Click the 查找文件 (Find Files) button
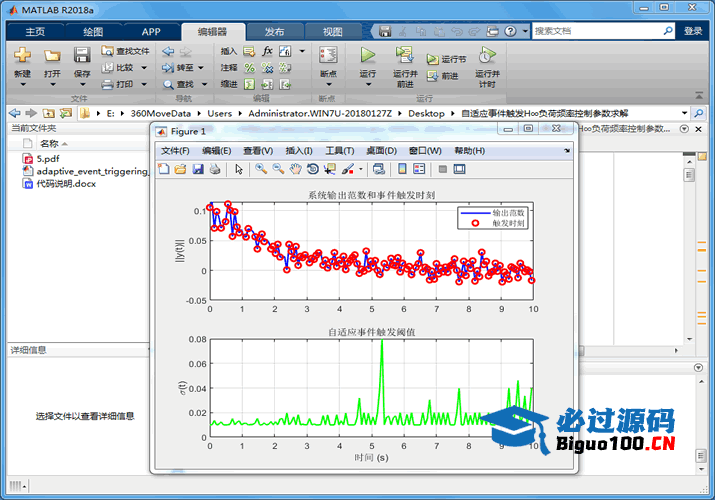The image size is (715, 500). coord(126,51)
